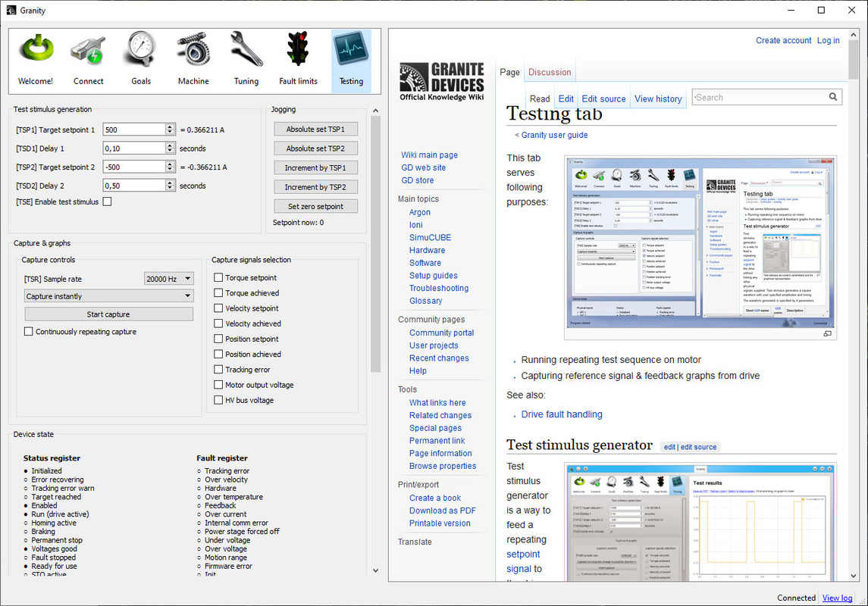Click the Troubleshooting sidebar link
This screenshot has width=868, height=606.
(x=439, y=288)
